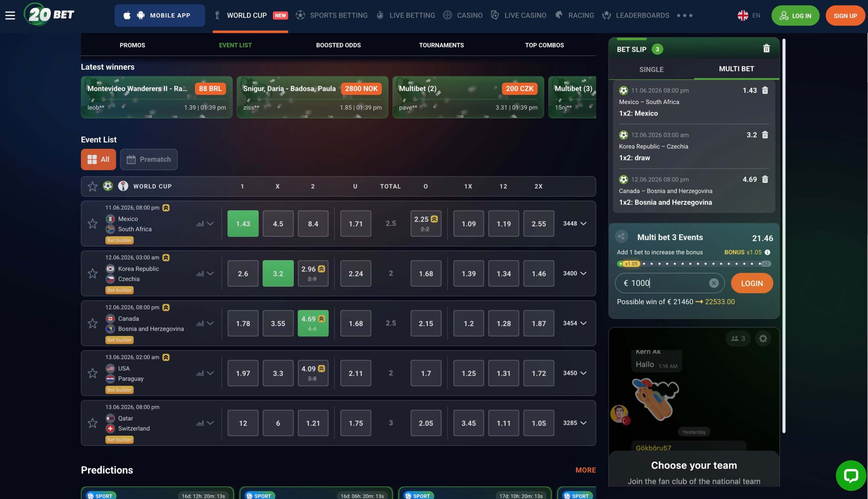Image resolution: width=868 pixels, height=499 pixels.
Task: Open Montevideo Wanderers II latest winner card
Action: (x=156, y=97)
